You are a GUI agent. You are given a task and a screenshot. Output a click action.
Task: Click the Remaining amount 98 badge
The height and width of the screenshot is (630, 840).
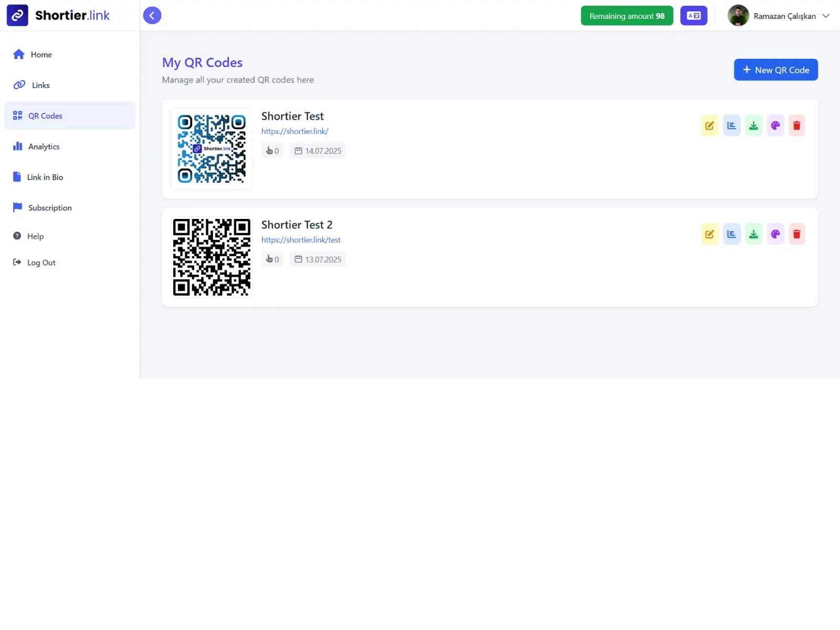(627, 16)
